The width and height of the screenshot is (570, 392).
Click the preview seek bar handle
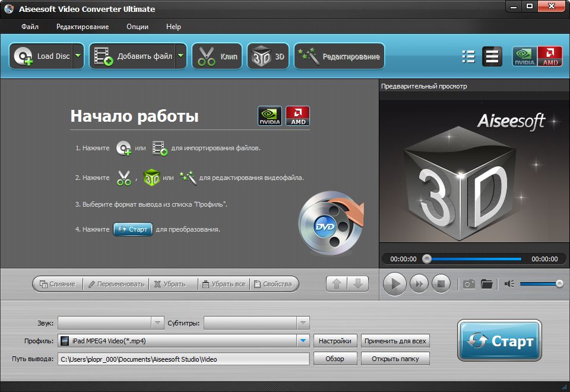tap(427, 259)
